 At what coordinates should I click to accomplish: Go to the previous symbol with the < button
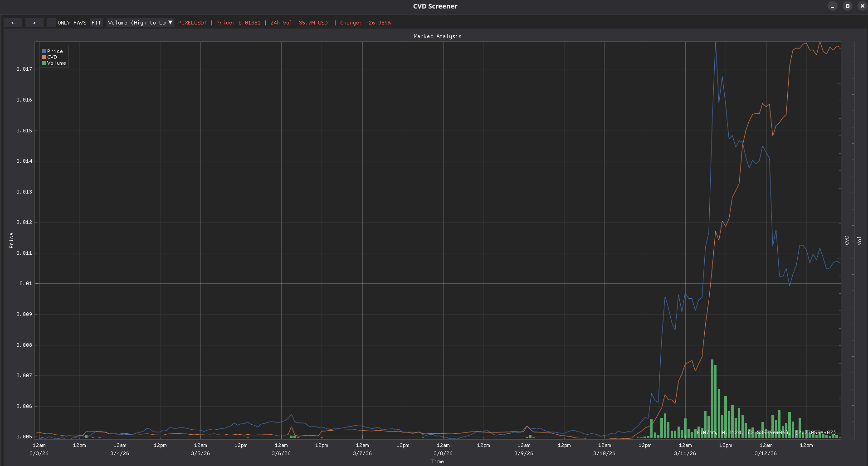[12, 23]
